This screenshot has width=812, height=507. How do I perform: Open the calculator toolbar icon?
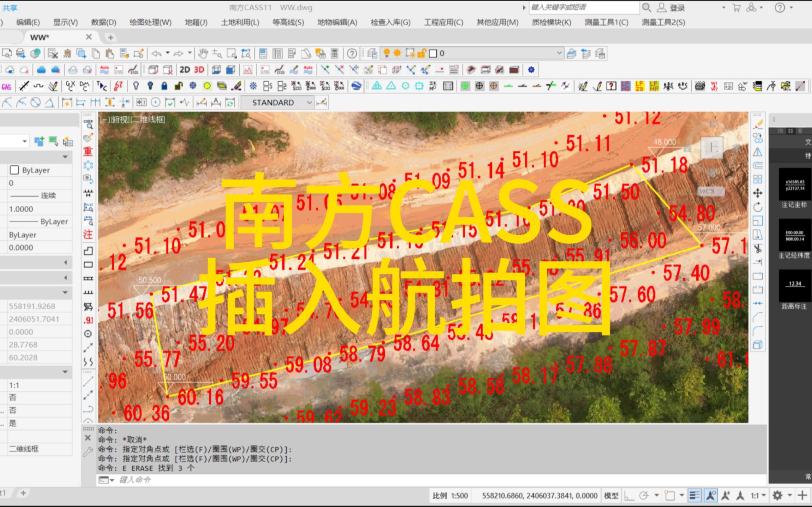pos(334,53)
